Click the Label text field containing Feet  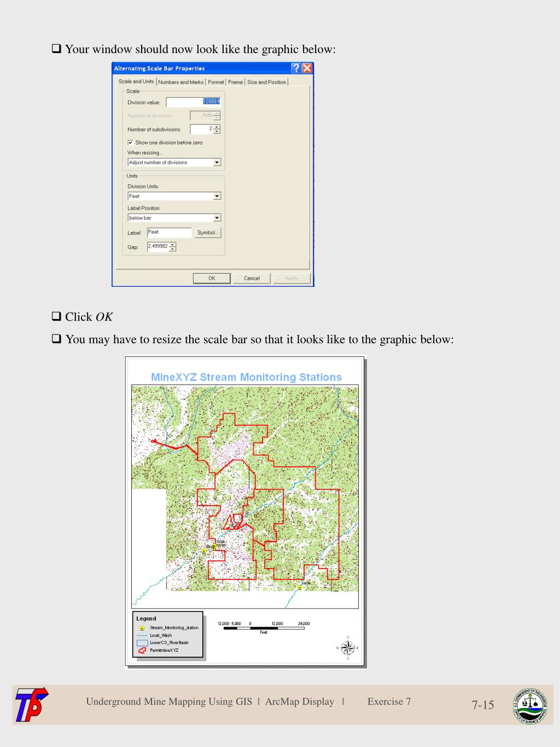[170, 233]
